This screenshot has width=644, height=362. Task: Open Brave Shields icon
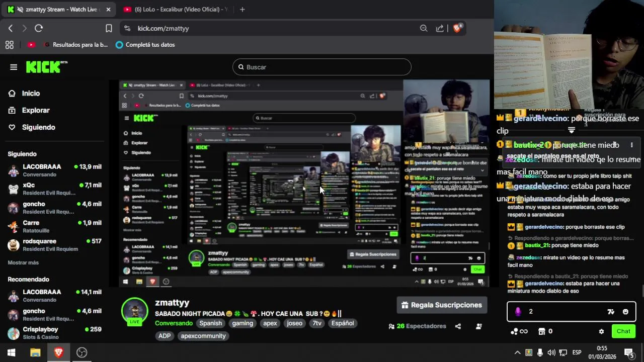tap(457, 29)
